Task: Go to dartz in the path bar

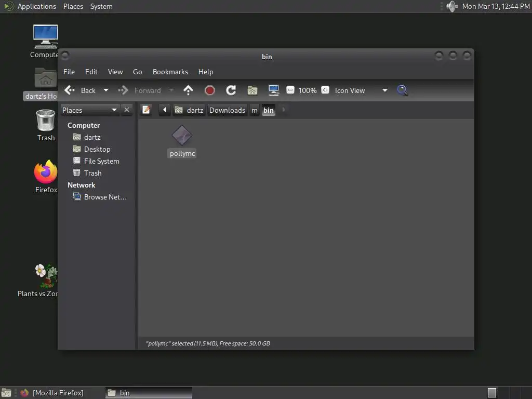Action: point(189,110)
